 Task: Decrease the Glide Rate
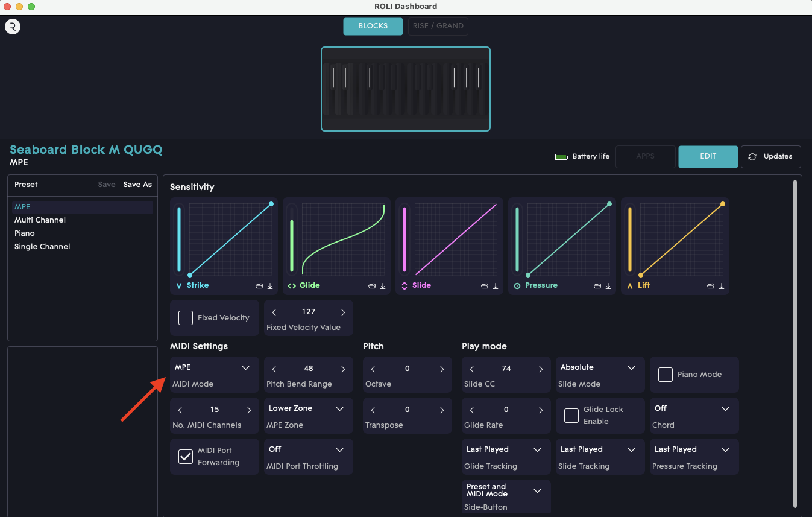pos(472,410)
